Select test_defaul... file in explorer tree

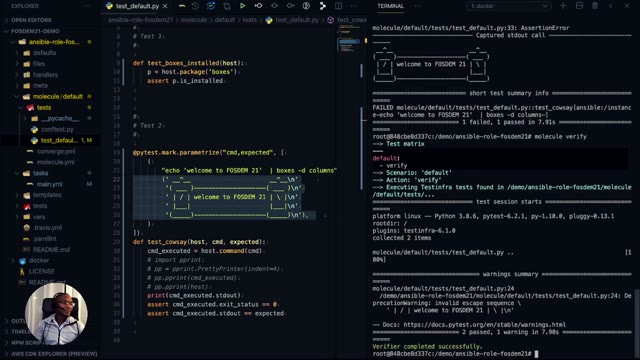pos(58,140)
